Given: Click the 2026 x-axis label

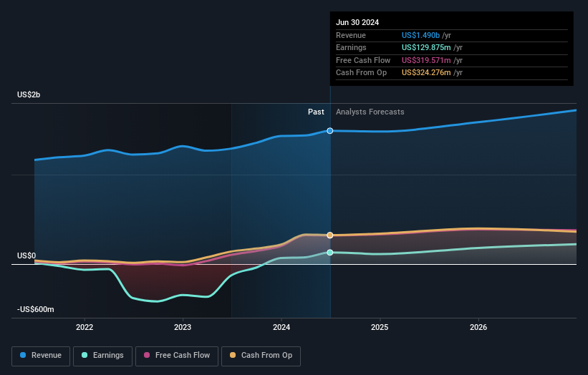Looking at the screenshot, I should pos(478,327).
